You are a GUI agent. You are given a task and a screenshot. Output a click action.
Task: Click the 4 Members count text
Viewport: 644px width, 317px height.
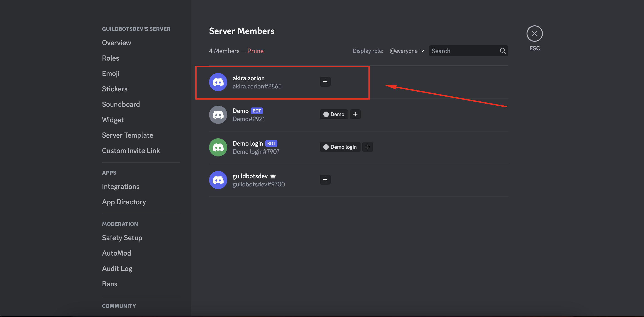(x=224, y=51)
